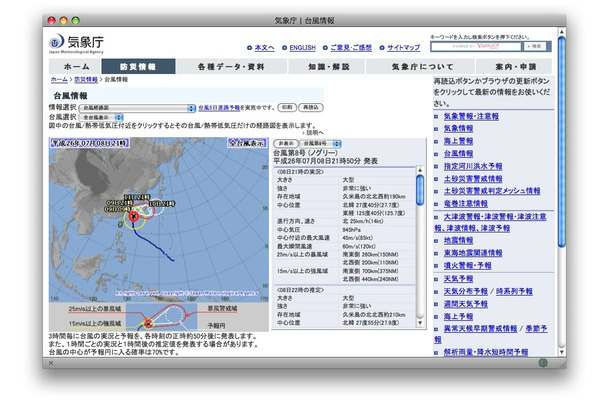Click the bullet icon beside サイトマップ
This screenshot has height=400, width=610.
click(383, 48)
